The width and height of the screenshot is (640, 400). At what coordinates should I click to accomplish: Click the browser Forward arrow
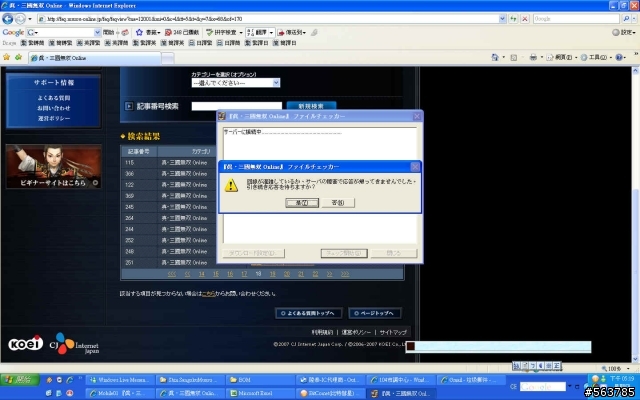(x=20, y=19)
